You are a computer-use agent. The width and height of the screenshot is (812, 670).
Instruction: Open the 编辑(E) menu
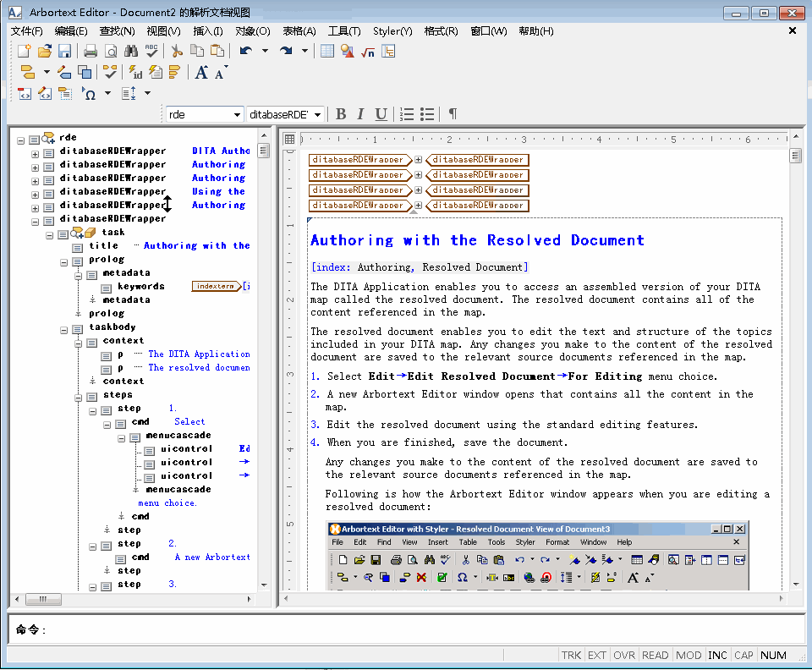pos(71,31)
